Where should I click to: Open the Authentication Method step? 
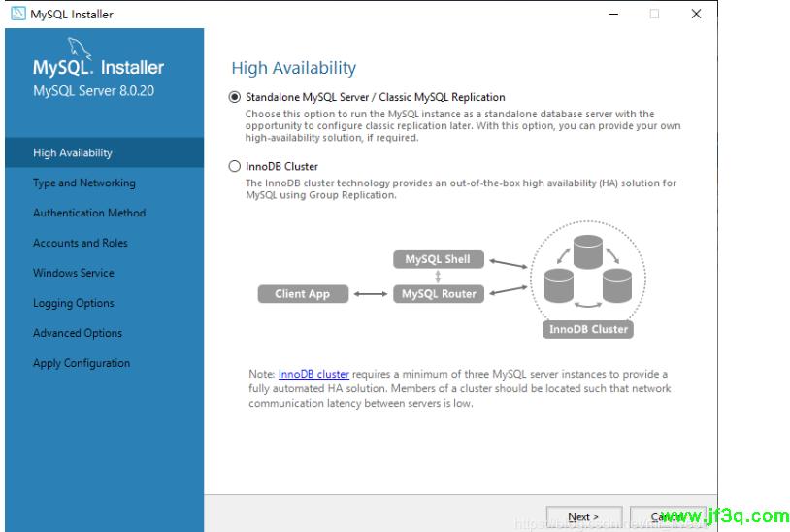[89, 213]
